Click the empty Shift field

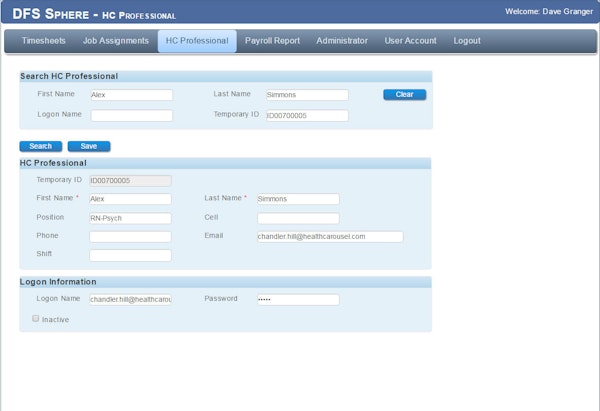point(130,255)
